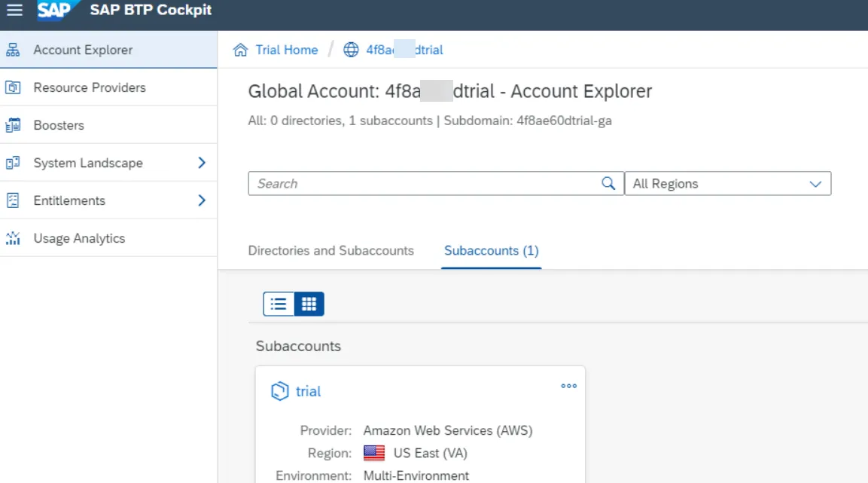Image resolution: width=868 pixels, height=483 pixels.
Task: Click the SAP BTP Cockpit title
Action: pyautogui.click(x=151, y=10)
